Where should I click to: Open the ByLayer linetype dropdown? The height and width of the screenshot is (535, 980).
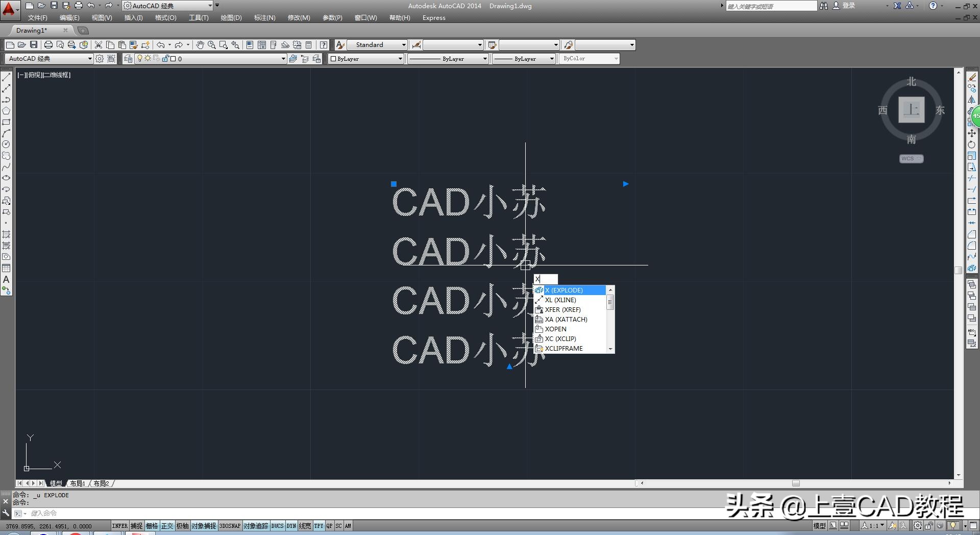pyautogui.click(x=448, y=59)
